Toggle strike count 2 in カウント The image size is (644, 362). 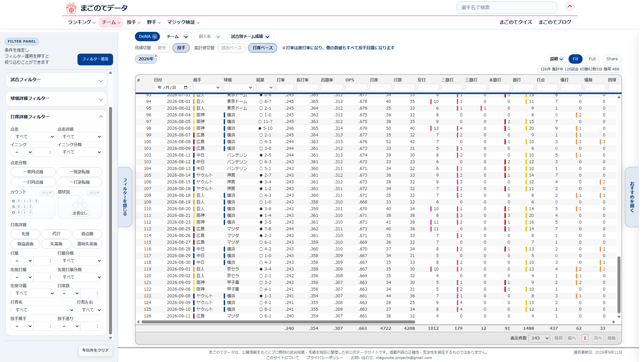(x=30, y=207)
